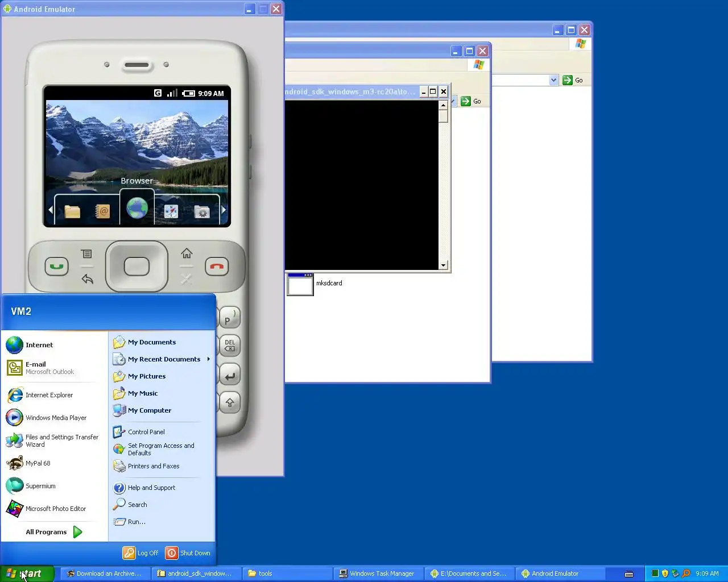Tap the back arrow key on the emulator
Viewport: 728px width, 582px height.
87,279
